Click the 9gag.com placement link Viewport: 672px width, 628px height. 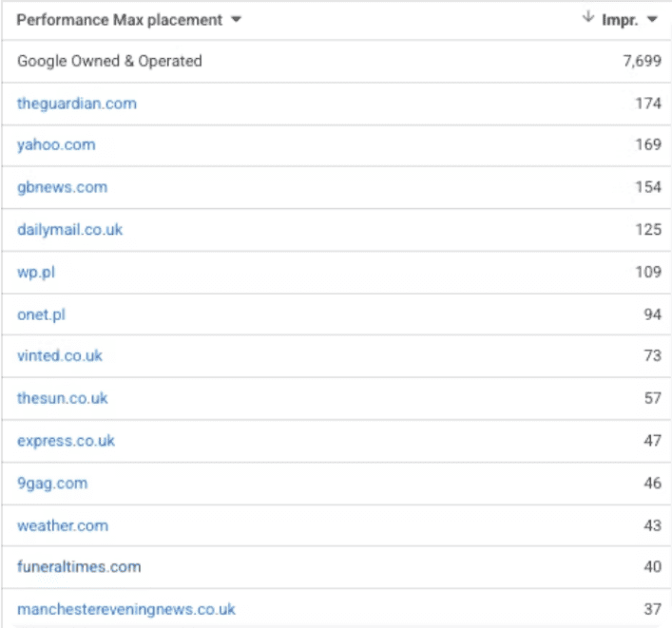point(51,483)
